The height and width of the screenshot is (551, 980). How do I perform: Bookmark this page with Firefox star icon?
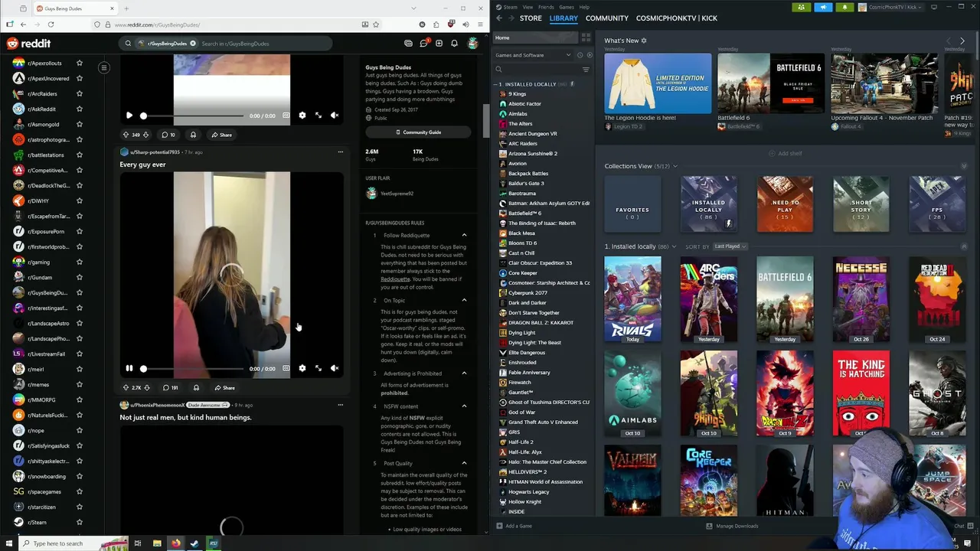click(375, 24)
